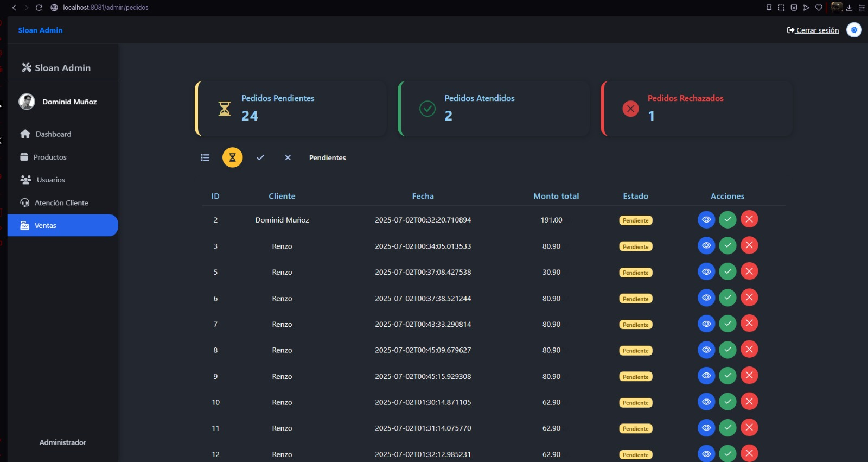
Task: Approve order ID 9
Action: tap(727, 376)
